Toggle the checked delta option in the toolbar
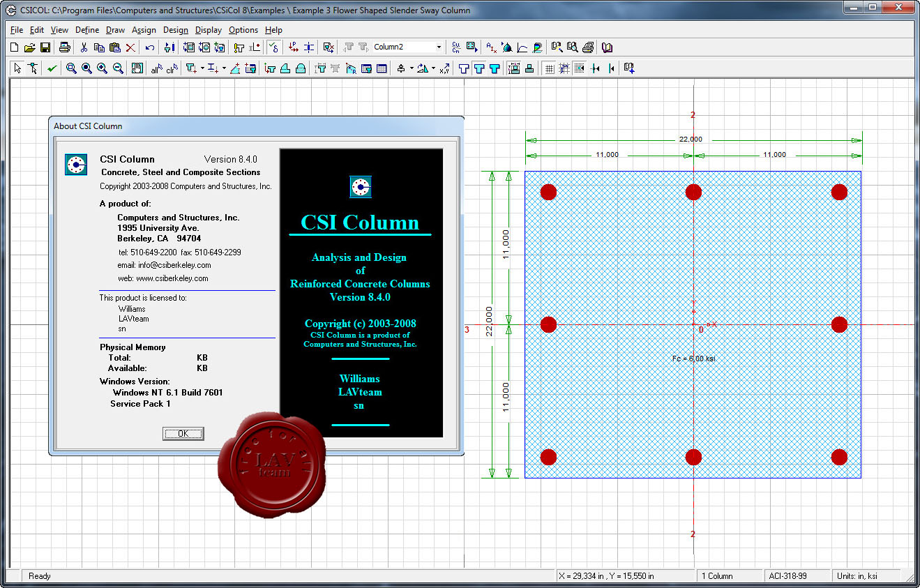Viewport: 920px width, 588px height. (x=273, y=47)
